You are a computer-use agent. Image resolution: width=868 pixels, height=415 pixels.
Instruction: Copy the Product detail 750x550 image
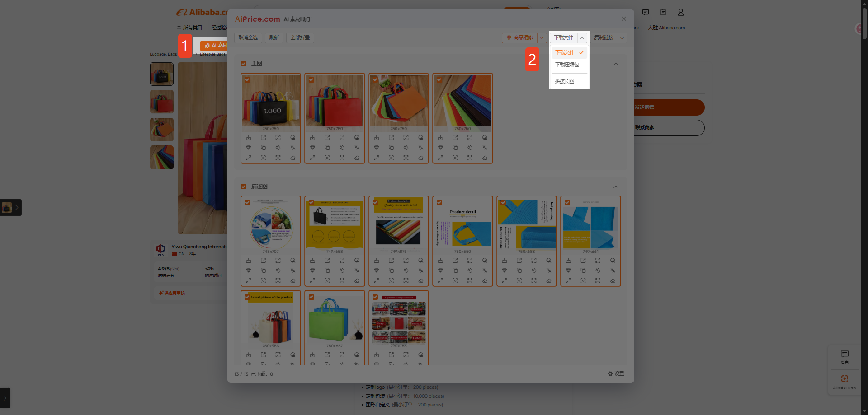coord(455,270)
